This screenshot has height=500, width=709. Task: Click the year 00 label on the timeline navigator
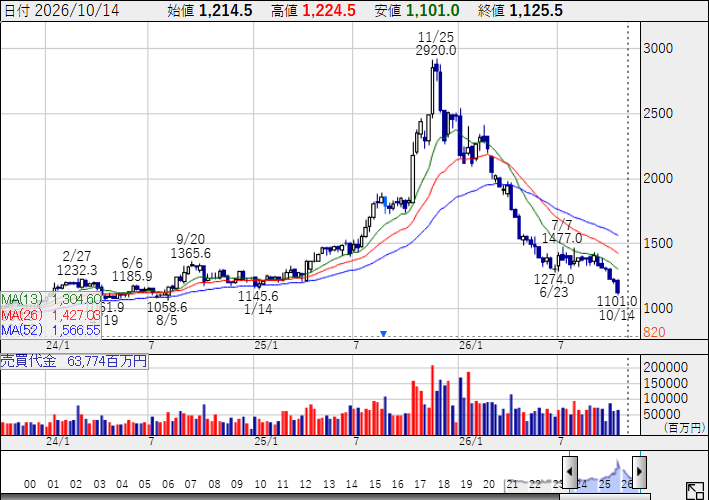point(30,484)
